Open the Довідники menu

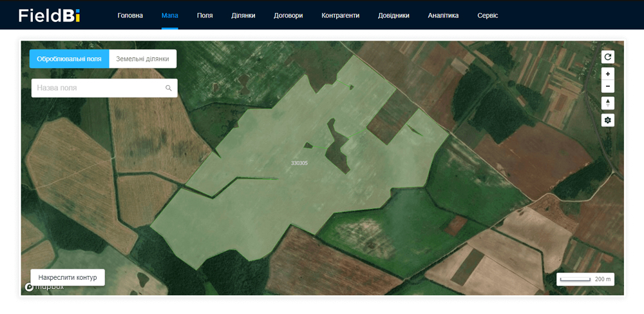(393, 15)
